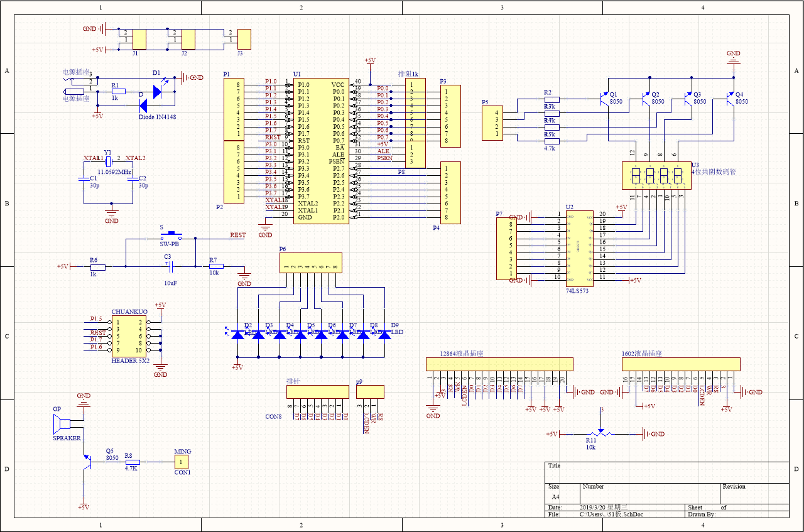The image size is (804, 532).
Task: Select the J1 two-pin connector
Action: click(x=139, y=39)
